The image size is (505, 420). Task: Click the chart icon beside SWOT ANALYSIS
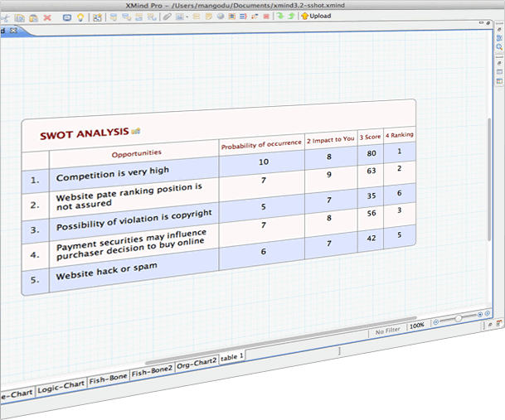[x=136, y=131]
